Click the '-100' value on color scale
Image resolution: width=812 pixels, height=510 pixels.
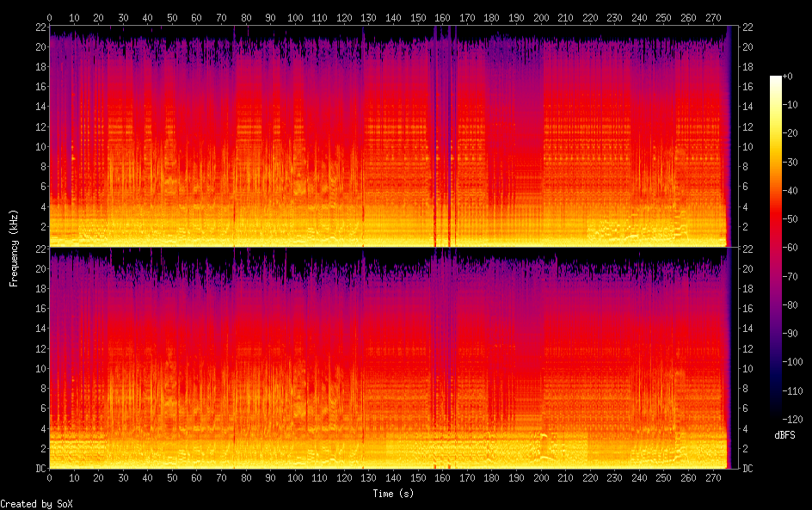coord(792,362)
